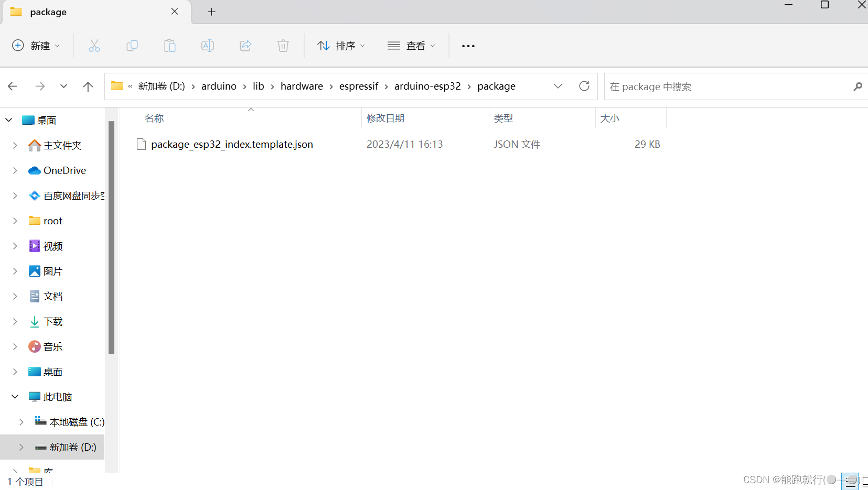Close the package tab
The width and height of the screenshot is (868, 490).
click(x=175, y=12)
